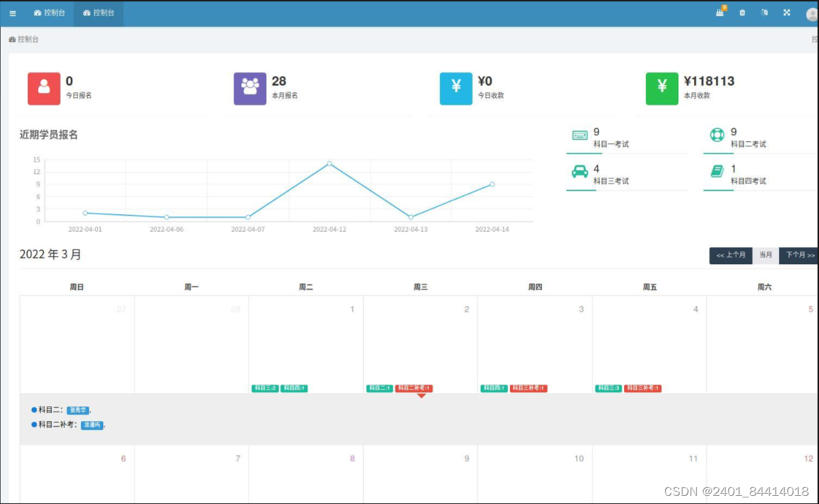Open the birthday cake notifications icon
The height and width of the screenshot is (504, 819).
coord(721,12)
